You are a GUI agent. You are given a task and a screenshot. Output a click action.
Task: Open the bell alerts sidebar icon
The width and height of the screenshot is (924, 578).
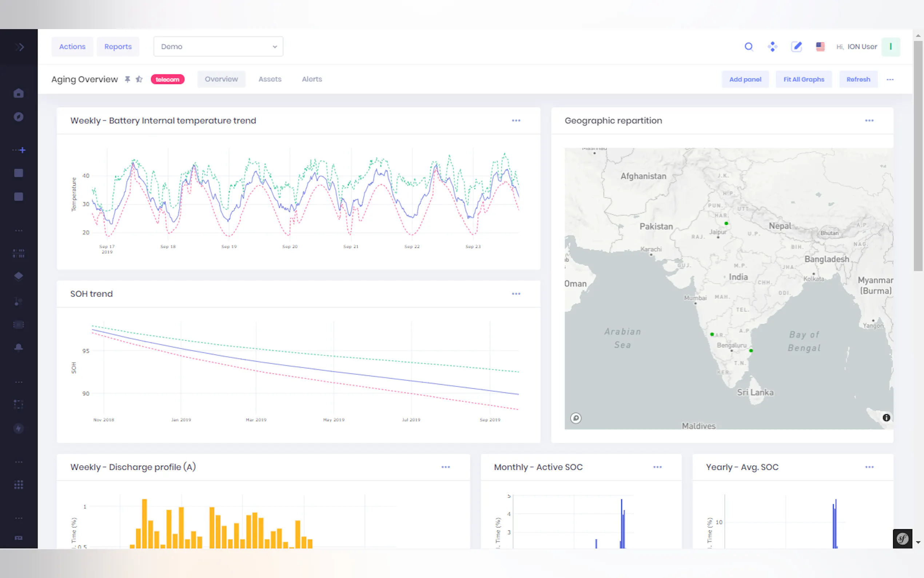(18, 347)
